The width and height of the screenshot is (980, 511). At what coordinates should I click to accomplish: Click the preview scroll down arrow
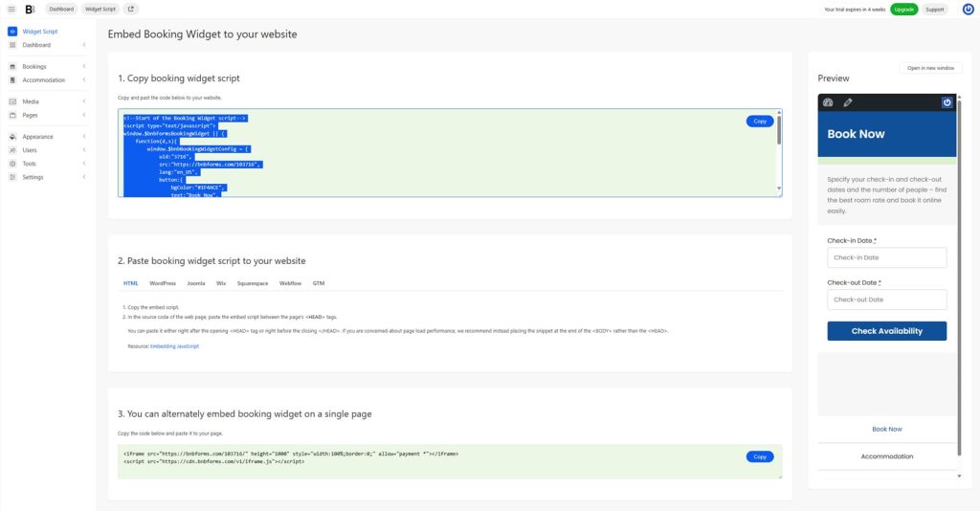[959, 476]
